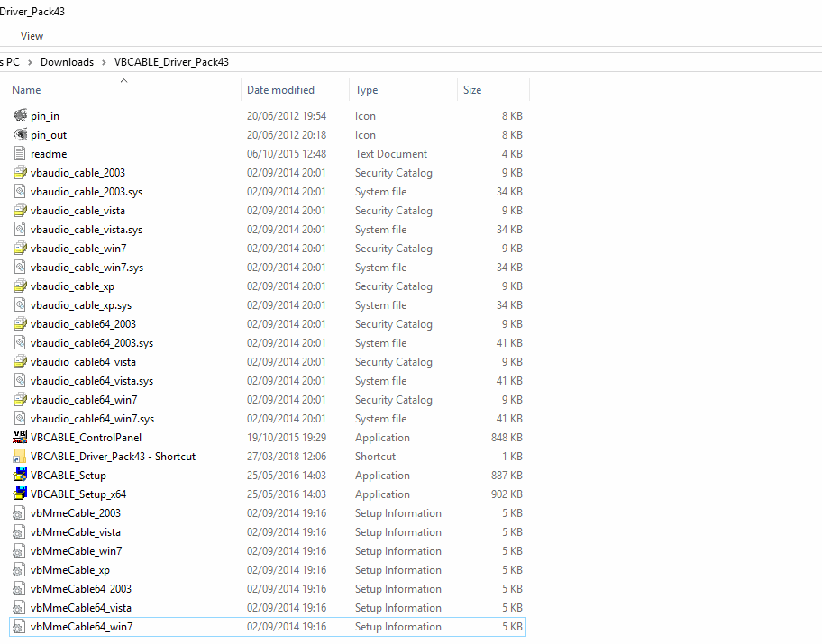Click the VBCABLE_Driver_Pack43 Shortcut folder icon
This screenshot has height=644, width=822.
pyautogui.click(x=21, y=457)
